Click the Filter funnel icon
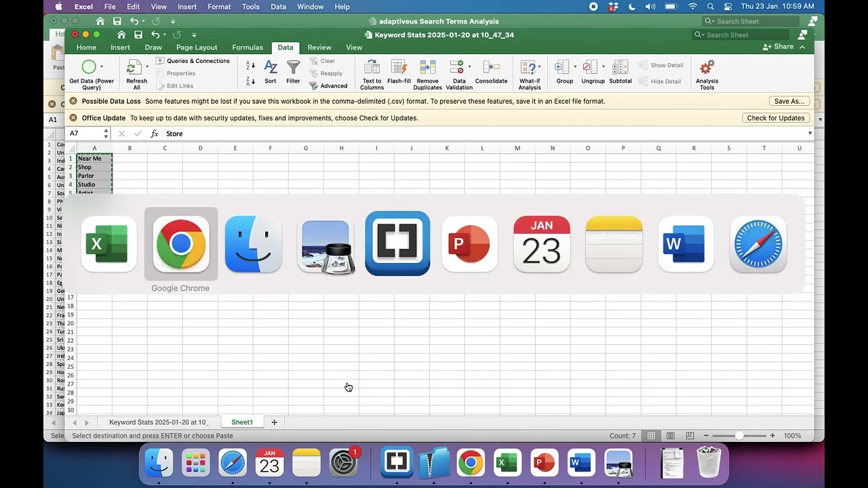Screen dimensions: 868x488 (293, 67)
